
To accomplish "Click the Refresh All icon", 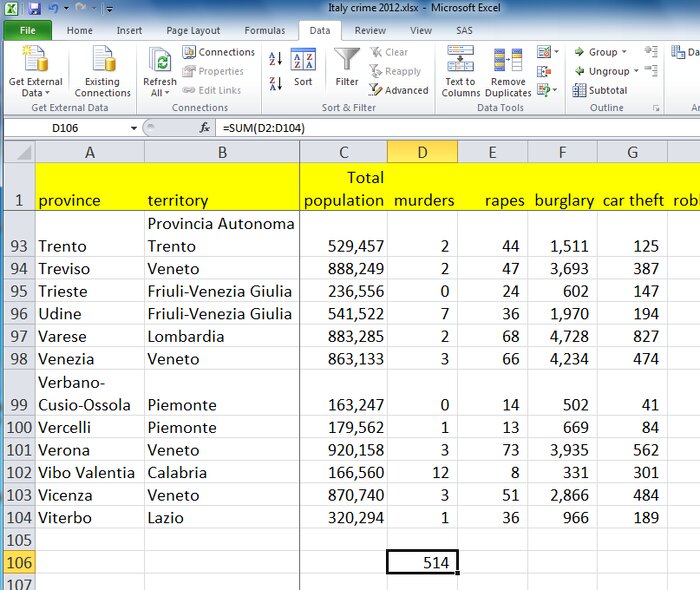I will 159,60.
